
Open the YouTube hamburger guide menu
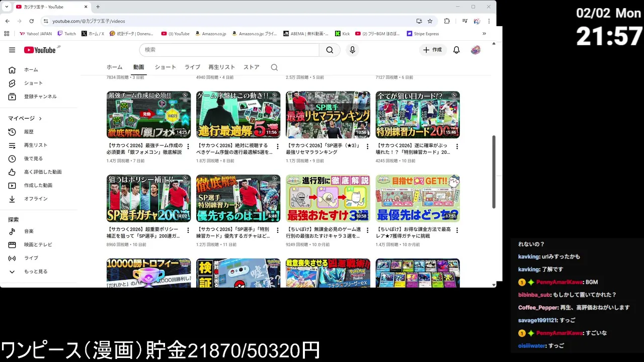pyautogui.click(x=12, y=50)
